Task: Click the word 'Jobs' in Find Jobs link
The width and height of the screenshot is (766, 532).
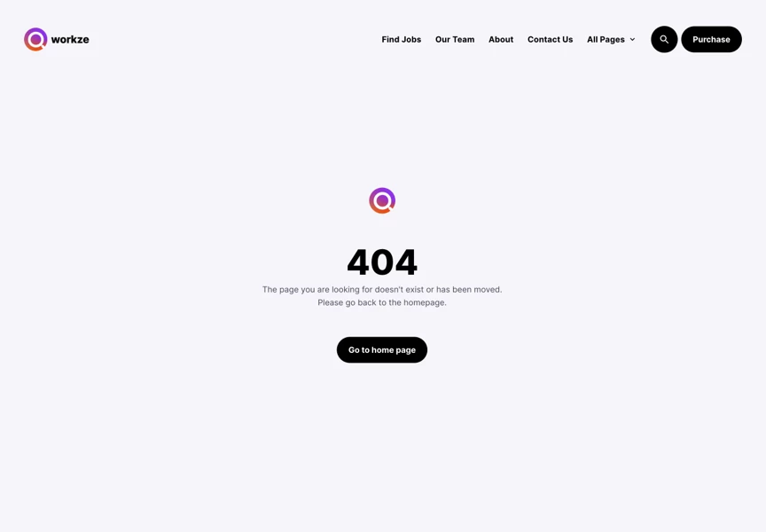Action: 412,40
